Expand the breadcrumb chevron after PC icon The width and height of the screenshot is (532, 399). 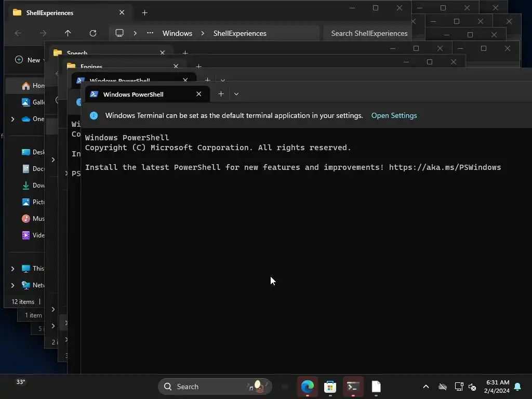tap(135, 33)
